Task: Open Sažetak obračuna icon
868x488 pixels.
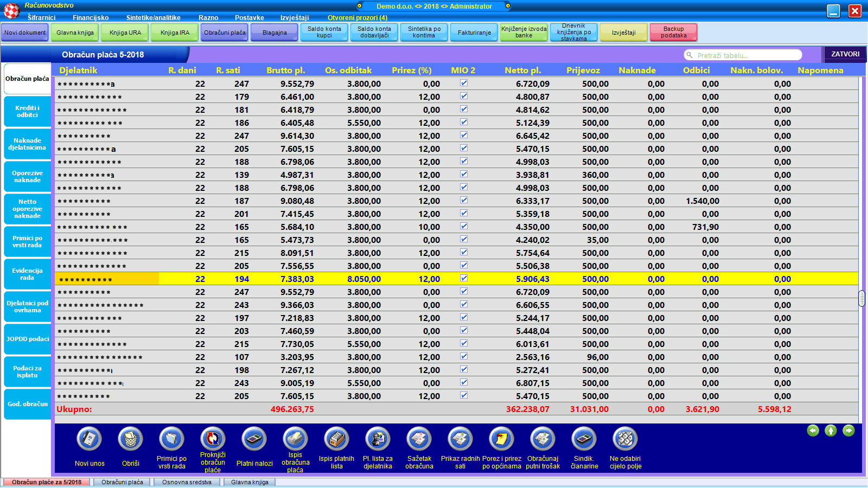Action: 419,439
